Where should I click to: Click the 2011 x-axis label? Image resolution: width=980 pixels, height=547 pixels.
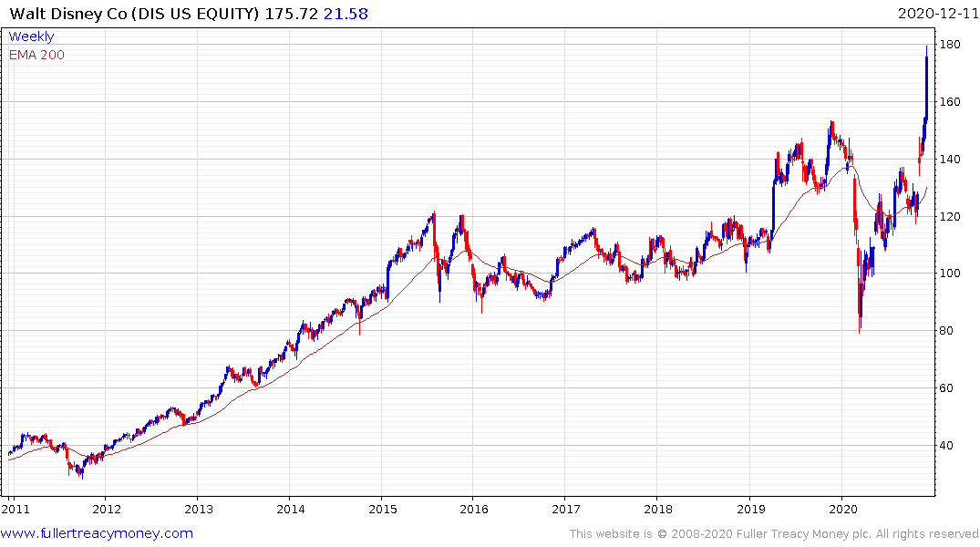click(x=15, y=509)
